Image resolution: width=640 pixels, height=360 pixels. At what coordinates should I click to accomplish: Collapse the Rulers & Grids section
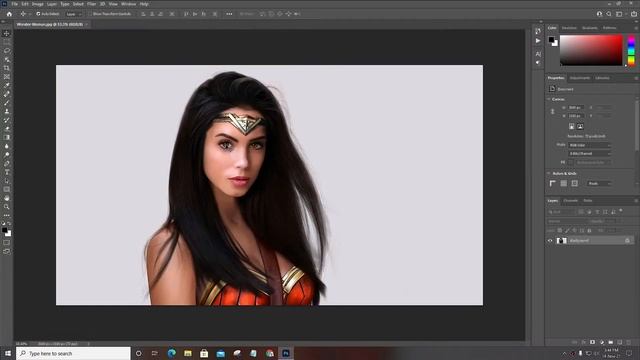tap(549, 173)
